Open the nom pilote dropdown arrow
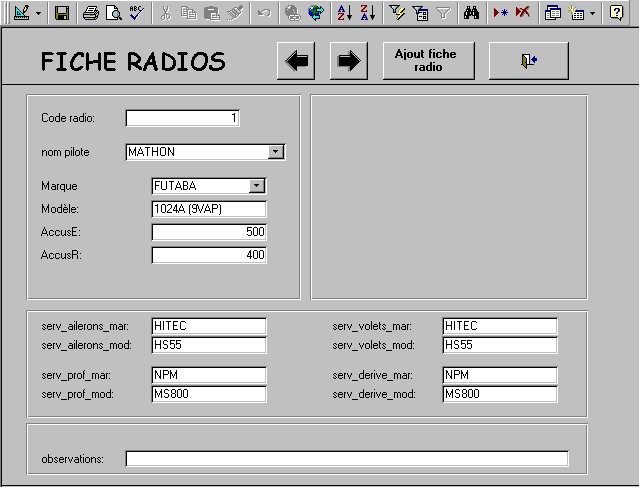This screenshot has width=639, height=487. tap(276, 152)
